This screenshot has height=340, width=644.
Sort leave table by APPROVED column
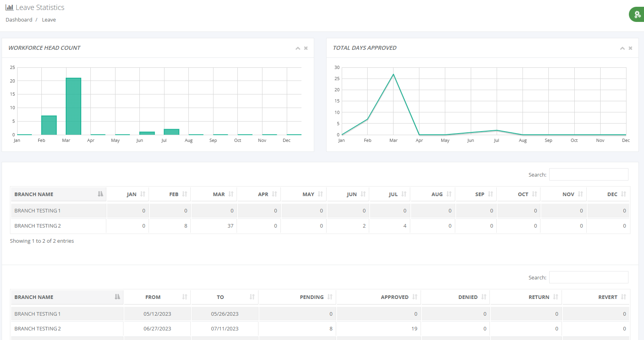394,297
